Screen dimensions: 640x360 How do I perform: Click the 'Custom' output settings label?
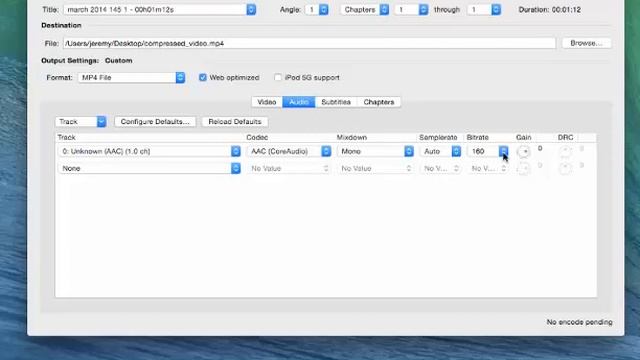tap(118, 60)
